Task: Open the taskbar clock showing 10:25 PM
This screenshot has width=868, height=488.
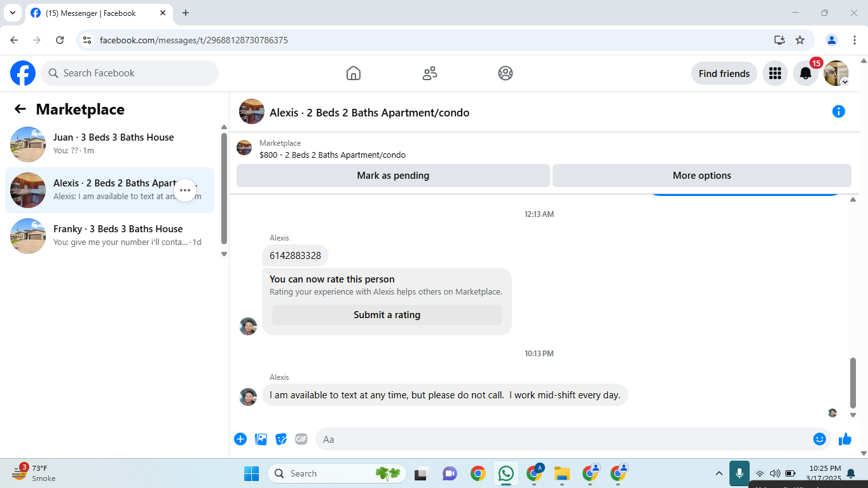Action: (824, 473)
